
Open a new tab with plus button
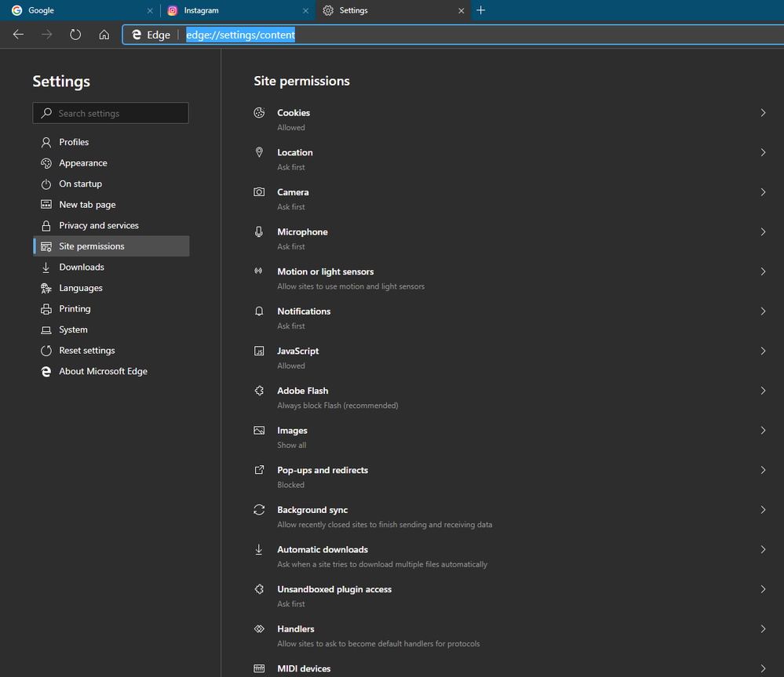(x=480, y=10)
